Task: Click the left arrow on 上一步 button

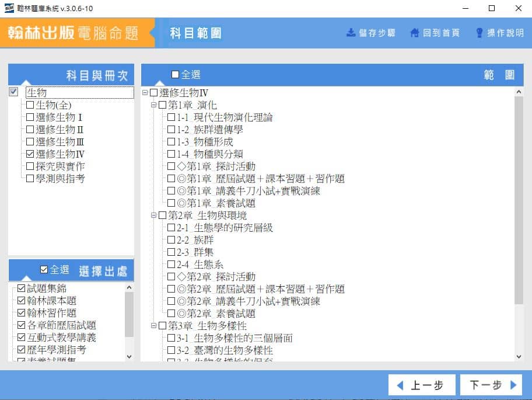Action: [400, 385]
